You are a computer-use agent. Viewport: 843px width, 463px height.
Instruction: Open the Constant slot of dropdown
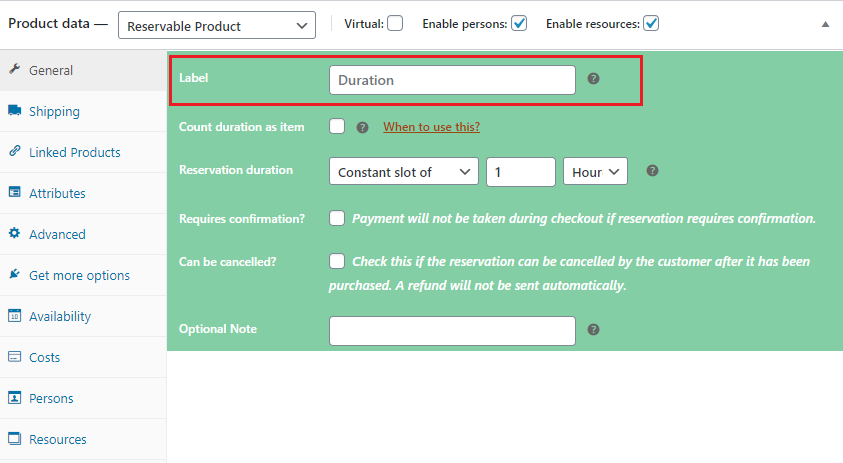point(403,172)
